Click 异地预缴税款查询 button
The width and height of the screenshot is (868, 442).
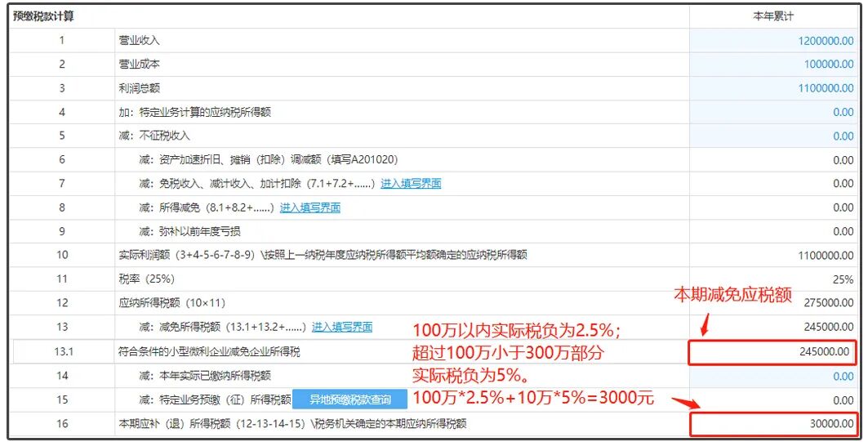349,400
